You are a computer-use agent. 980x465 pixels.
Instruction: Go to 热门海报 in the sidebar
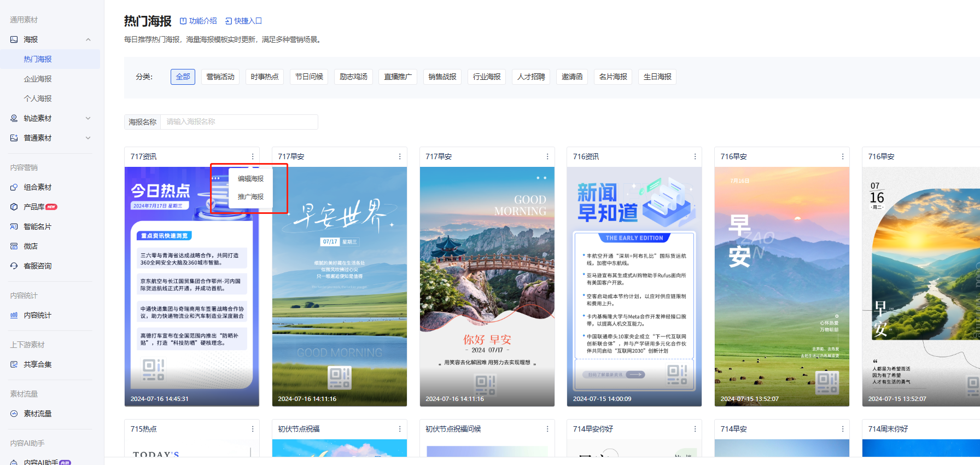(x=50, y=59)
